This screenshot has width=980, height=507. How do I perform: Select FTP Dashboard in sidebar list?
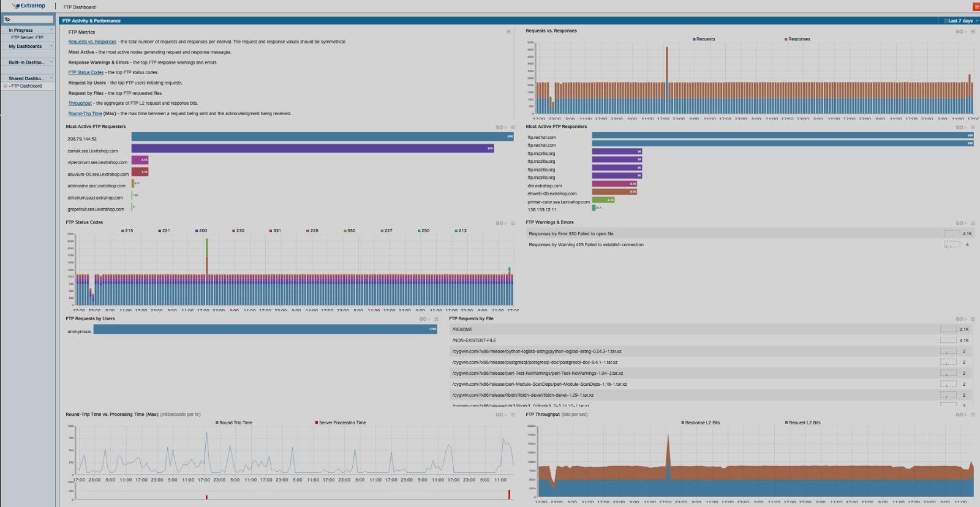[26, 86]
